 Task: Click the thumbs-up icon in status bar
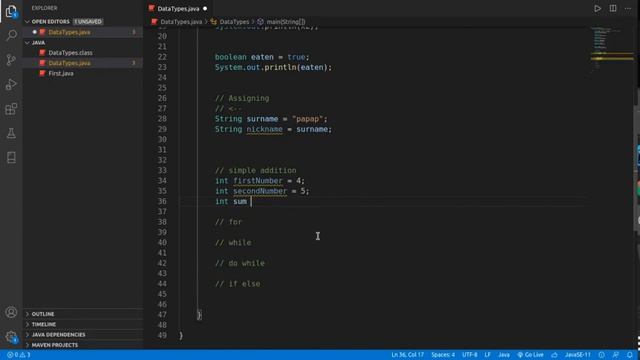pos(554,355)
